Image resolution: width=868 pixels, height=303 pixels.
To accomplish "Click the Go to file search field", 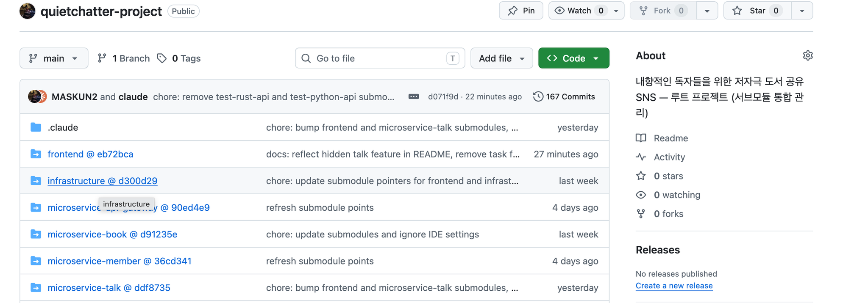I will [x=380, y=58].
